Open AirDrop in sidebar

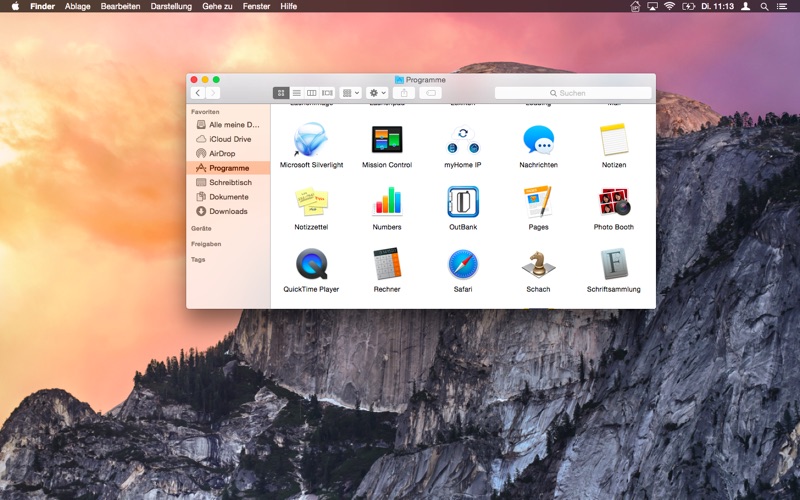coord(229,153)
